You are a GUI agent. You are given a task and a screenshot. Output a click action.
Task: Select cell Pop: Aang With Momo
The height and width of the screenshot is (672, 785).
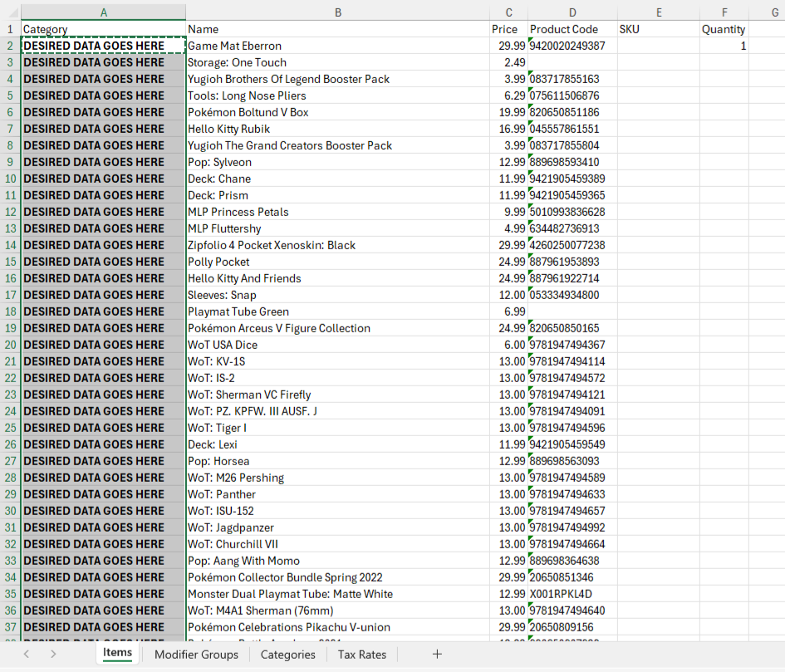(x=338, y=561)
